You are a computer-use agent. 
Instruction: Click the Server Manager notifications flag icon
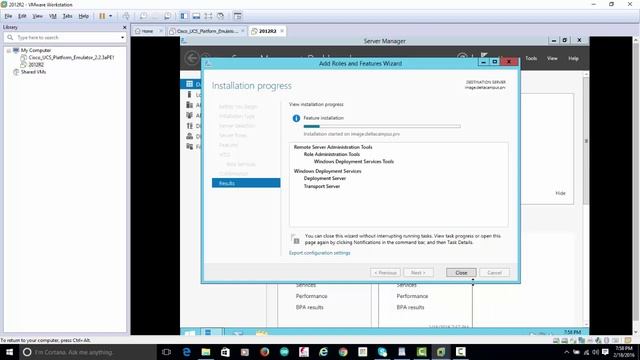tap(484, 55)
